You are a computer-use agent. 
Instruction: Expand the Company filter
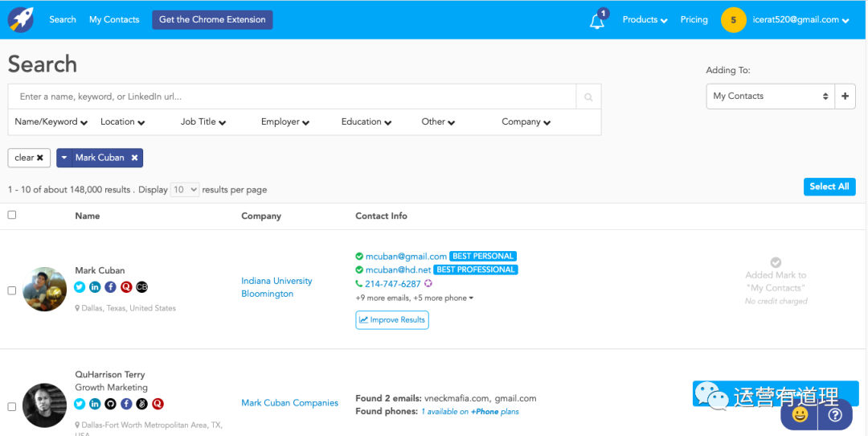tap(526, 122)
